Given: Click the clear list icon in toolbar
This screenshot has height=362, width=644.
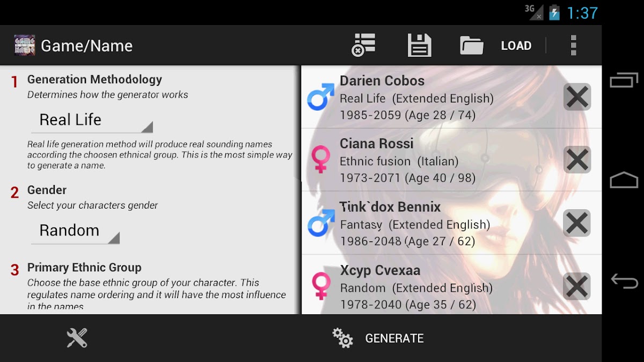Looking at the screenshot, I should pos(364,45).
